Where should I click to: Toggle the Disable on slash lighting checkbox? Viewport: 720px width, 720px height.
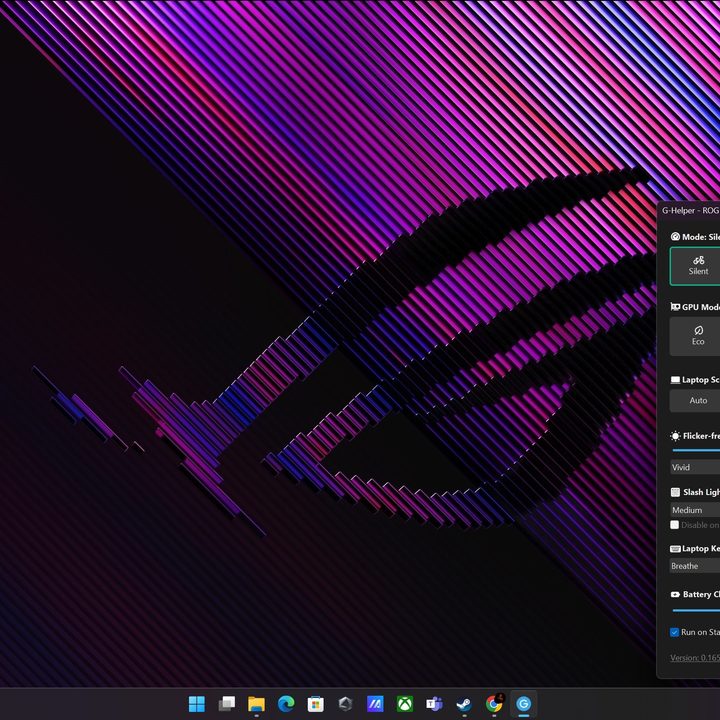(x=675, y=525)
